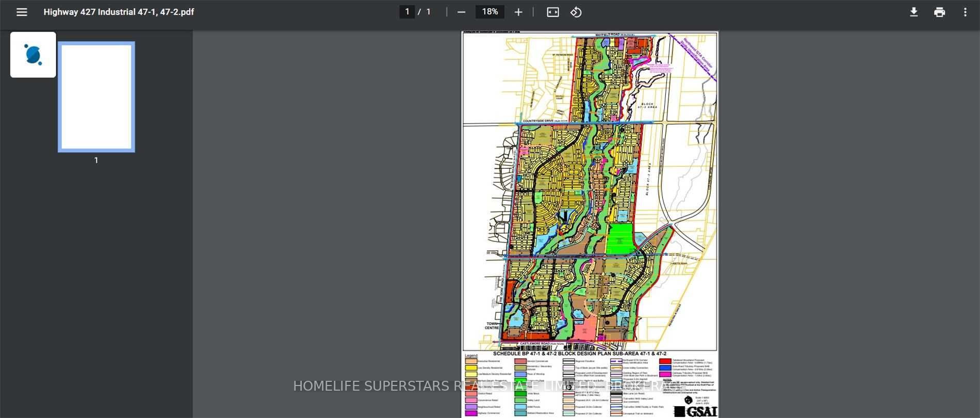Download the PDF file
980x418 pixels.
coord(914,12)
